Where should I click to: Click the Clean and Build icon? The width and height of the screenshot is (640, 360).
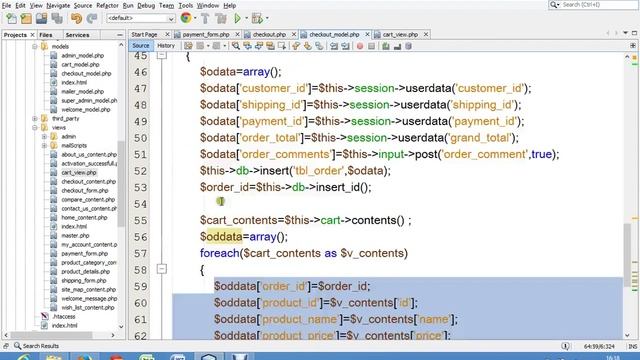coord(221,18)
